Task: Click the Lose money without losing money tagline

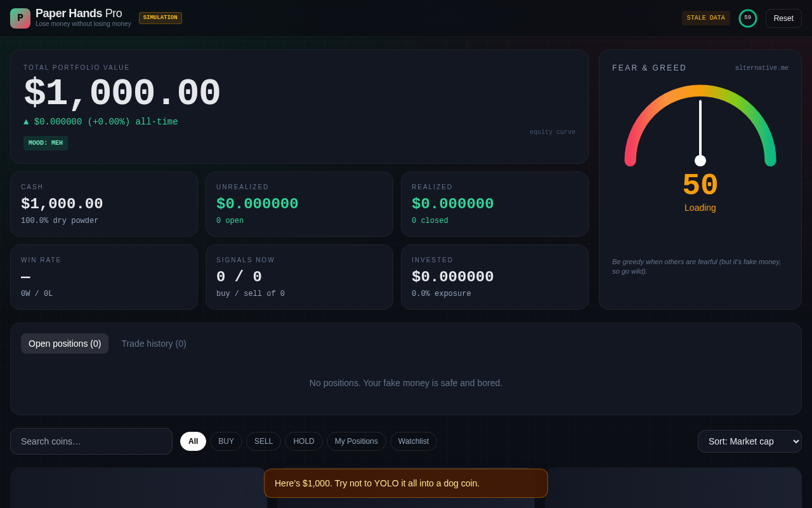Action: click(83, 24)
